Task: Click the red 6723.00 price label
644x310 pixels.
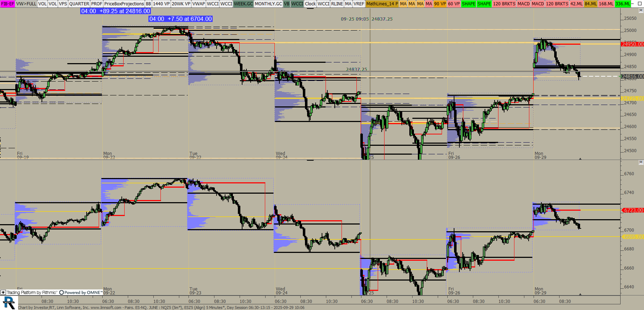Action: (x=632, y=210)
